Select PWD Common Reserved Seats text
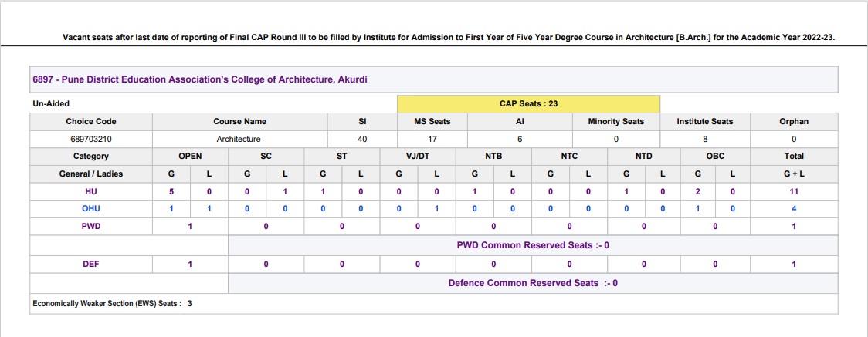The image size is (868, 337). (x=533, y=245)
